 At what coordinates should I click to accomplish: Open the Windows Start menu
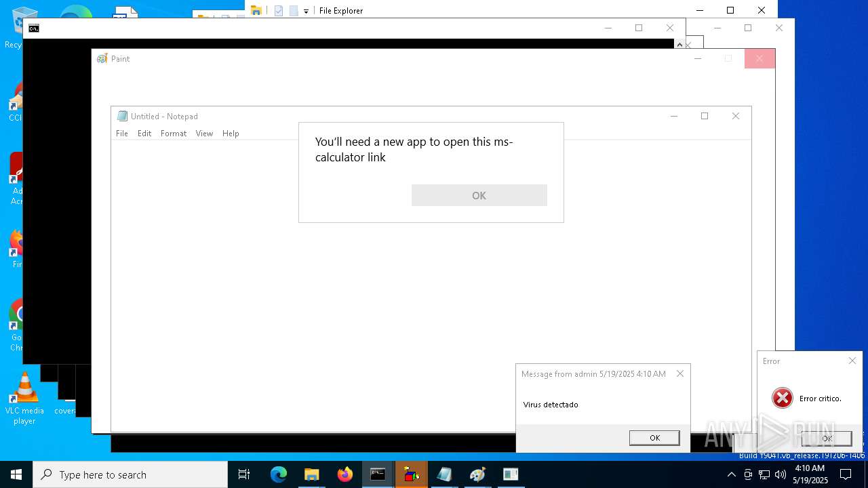[x=16, y=474]
